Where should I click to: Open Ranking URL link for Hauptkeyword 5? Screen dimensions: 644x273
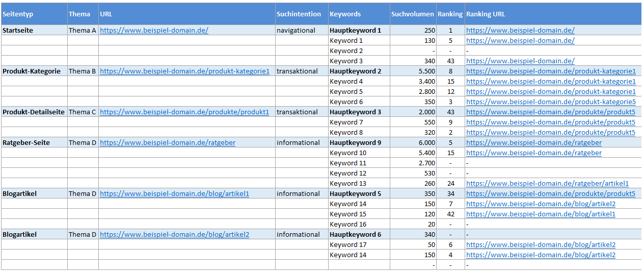(x=551, y=193)
